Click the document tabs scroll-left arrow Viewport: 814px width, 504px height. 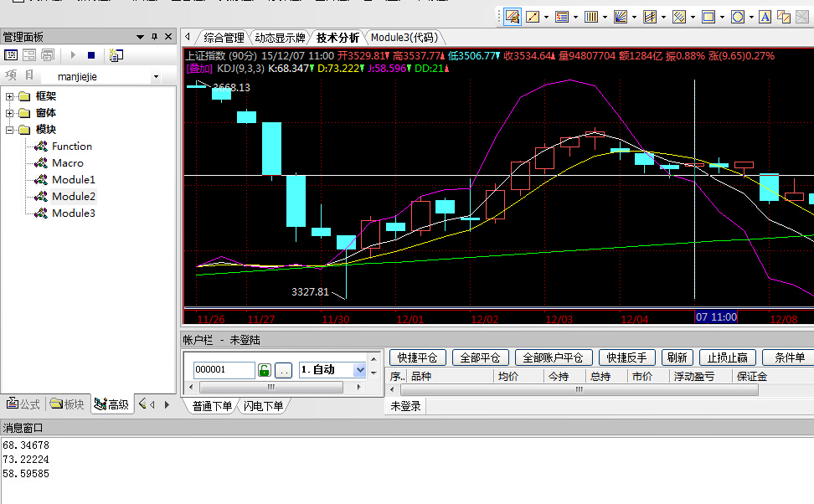188,37
